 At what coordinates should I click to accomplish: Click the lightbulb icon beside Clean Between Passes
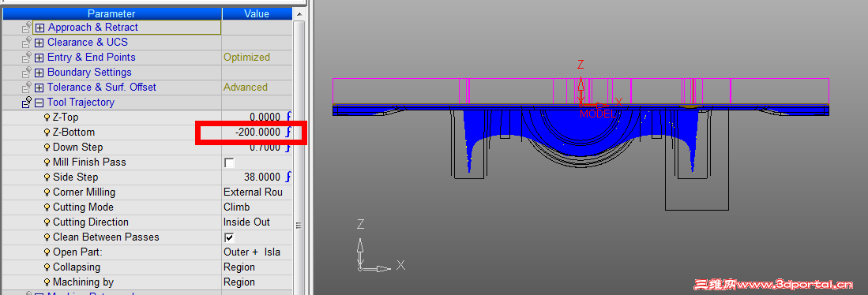(47, 237)
